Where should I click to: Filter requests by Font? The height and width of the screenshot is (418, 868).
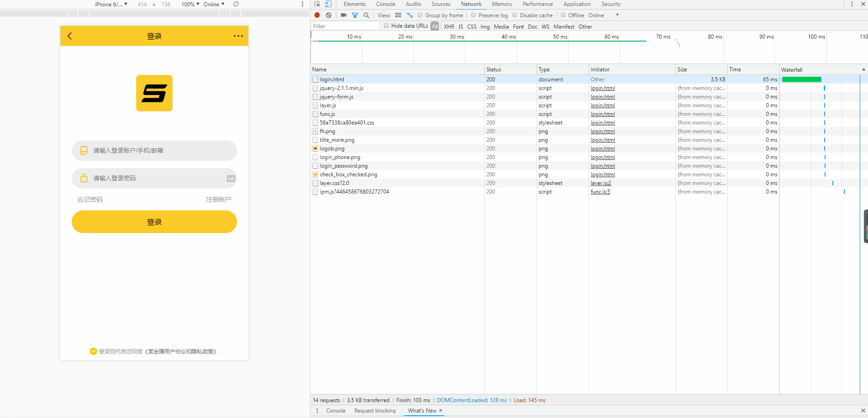(518, 27)
